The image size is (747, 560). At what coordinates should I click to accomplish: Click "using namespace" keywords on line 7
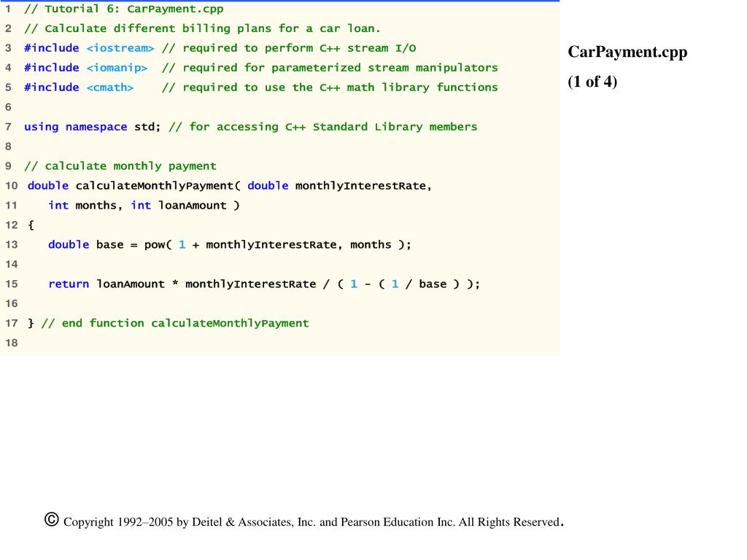click(76, 127)
